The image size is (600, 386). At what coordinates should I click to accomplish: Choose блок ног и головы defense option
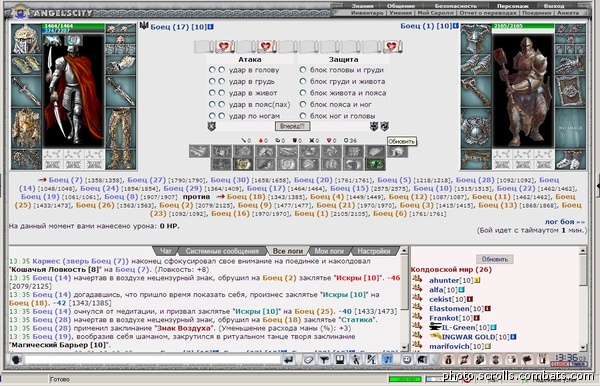click(x=303, y=116)
